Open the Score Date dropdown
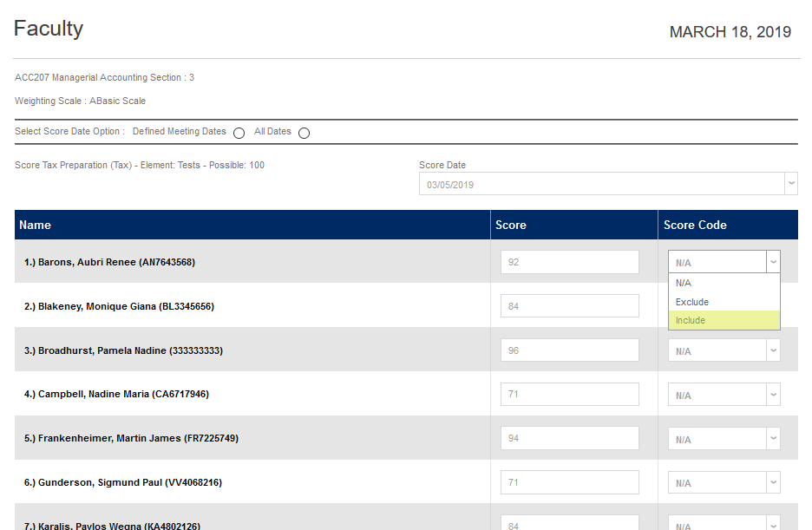Screen dimensions: 812x530 607,184
